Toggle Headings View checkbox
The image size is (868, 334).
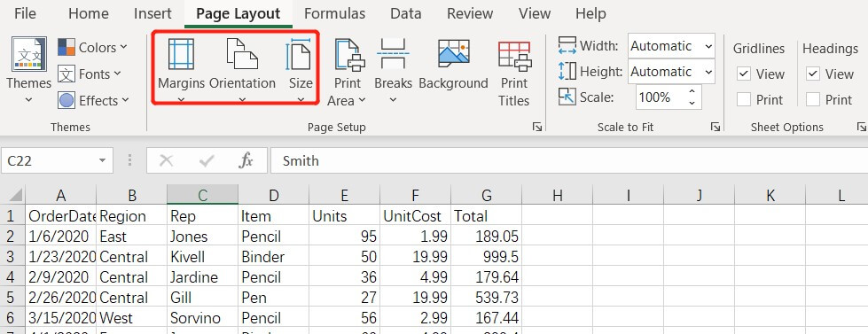[813, 74]
